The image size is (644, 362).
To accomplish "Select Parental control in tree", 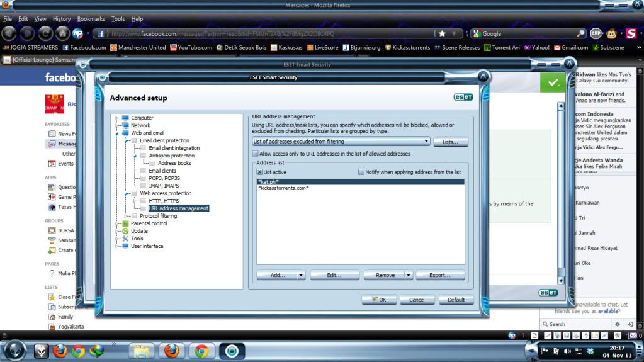I will tap(149, 223).
